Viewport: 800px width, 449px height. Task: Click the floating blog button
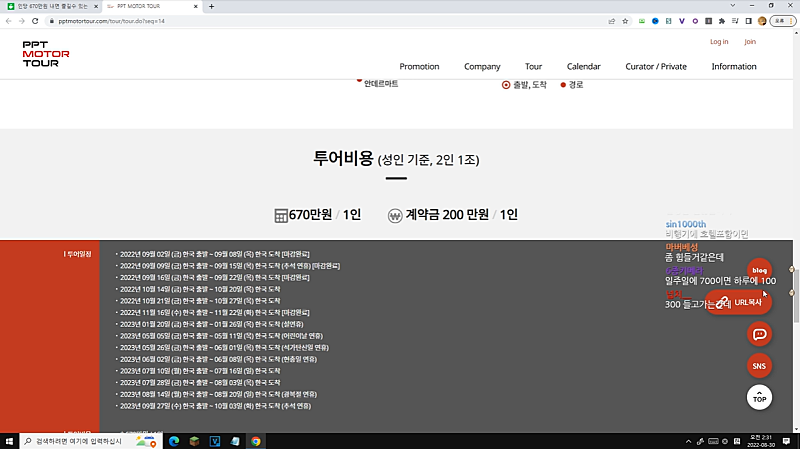click(760, 270)
